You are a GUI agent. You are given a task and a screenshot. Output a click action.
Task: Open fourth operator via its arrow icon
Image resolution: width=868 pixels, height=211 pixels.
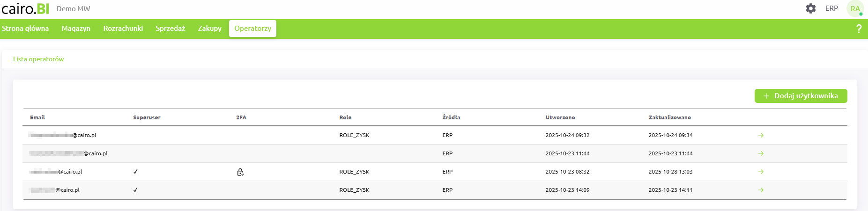[x=761, y=190]
